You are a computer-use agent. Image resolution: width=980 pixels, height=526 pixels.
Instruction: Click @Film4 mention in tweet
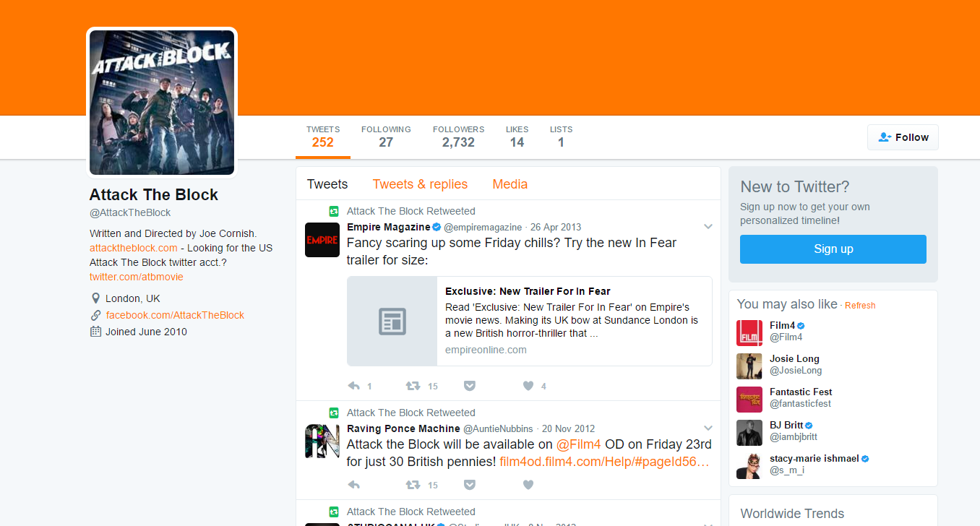point(579,444)
